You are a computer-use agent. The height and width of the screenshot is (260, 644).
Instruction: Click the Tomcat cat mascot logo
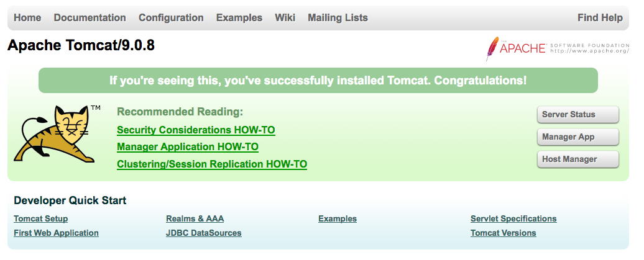[x=55, y=134]
